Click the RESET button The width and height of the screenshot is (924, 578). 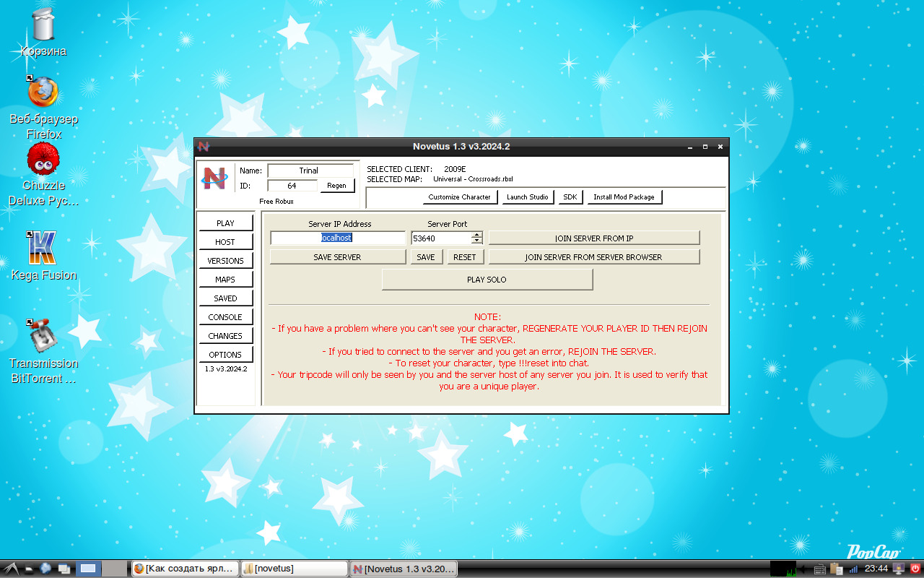465,257
